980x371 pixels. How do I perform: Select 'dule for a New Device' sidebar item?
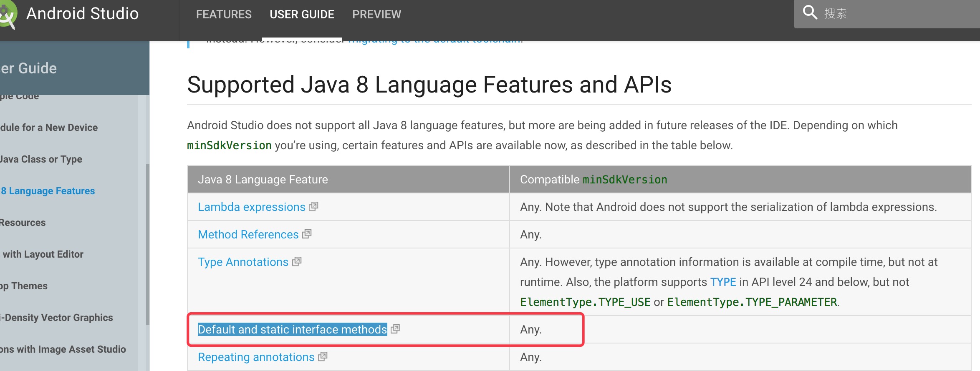[49, 128]
